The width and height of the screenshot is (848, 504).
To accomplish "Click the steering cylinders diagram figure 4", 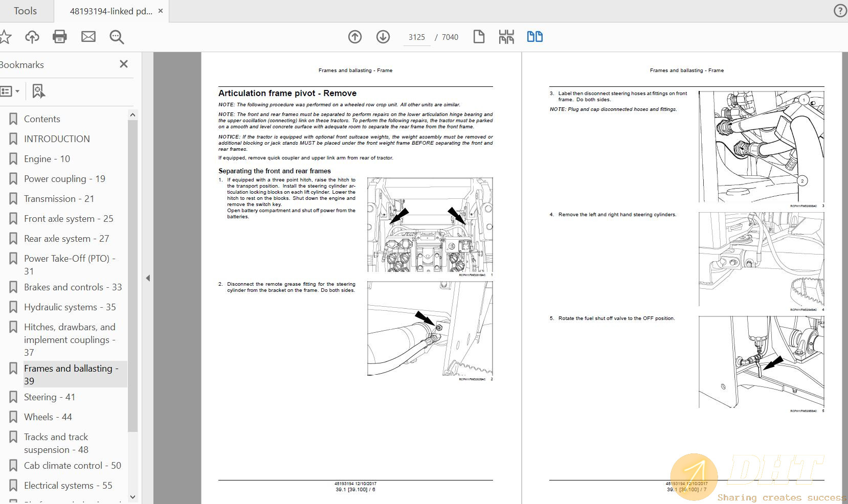I will click(761, 259).
